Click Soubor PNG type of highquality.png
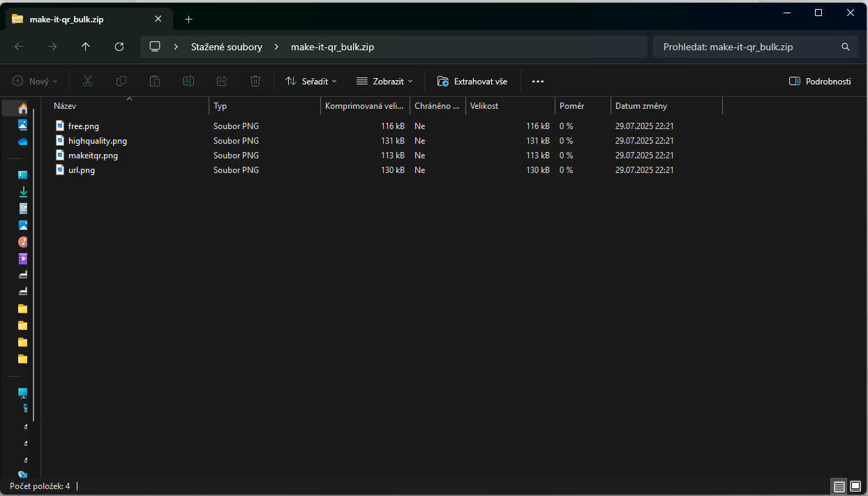 point(236,141)
